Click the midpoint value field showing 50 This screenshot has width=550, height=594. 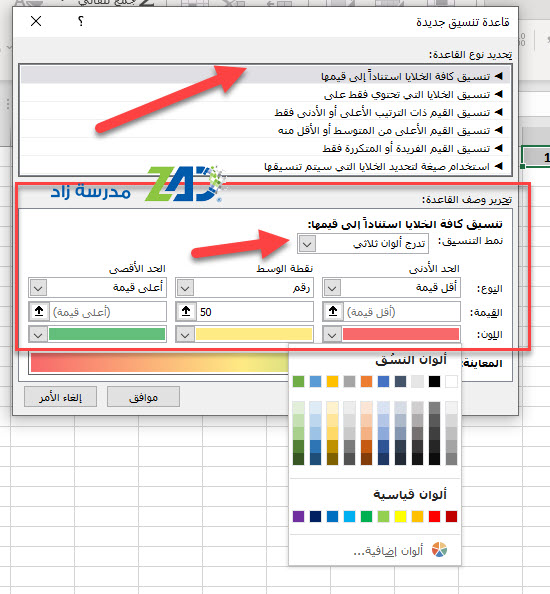click(x=255, y=311)
